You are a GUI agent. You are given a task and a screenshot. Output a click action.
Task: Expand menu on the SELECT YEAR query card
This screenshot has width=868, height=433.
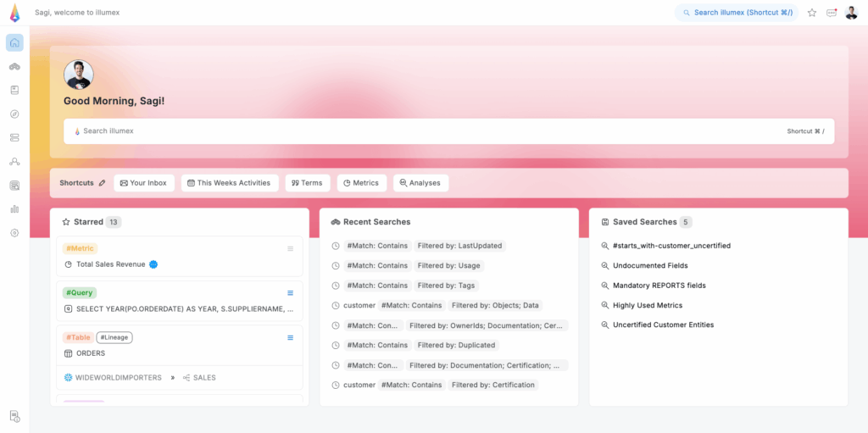290,293
